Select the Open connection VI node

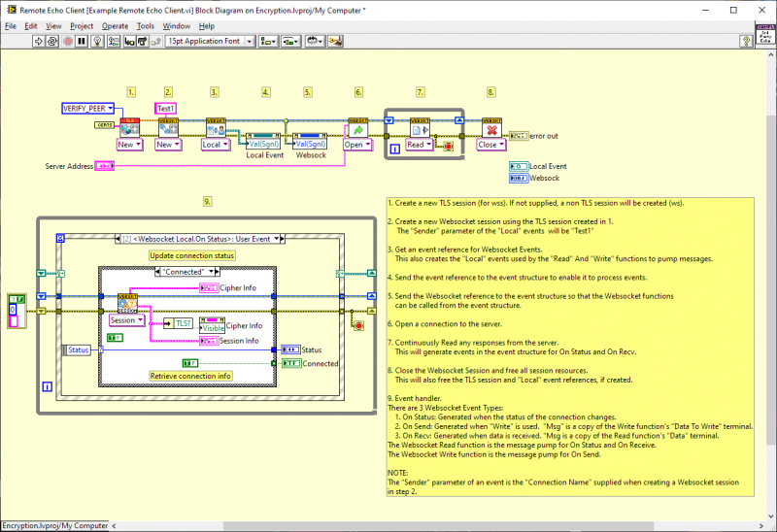[x=357, y=128]
